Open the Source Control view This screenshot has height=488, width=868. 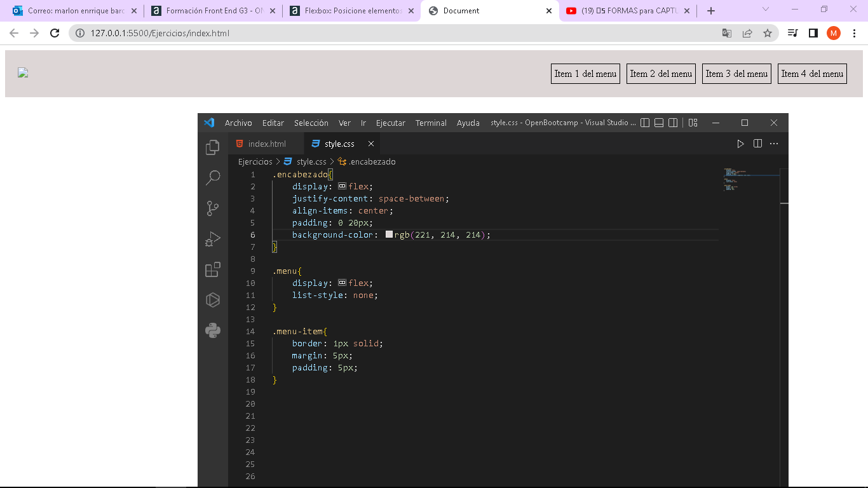coord(213,208)
